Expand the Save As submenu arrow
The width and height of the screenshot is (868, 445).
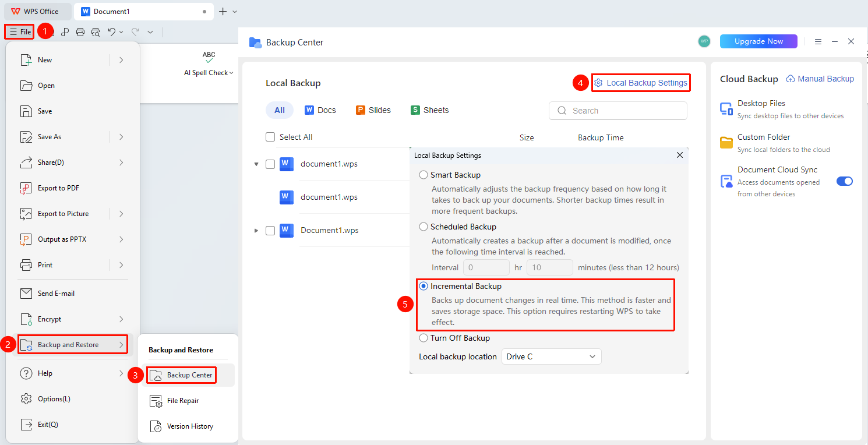point(121,137)
